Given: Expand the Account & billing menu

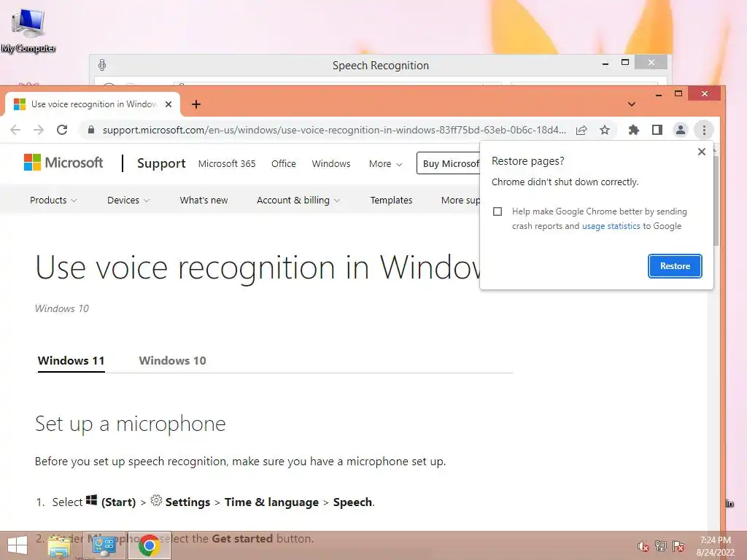Looking at the screenshot, I should coord(298,200).
